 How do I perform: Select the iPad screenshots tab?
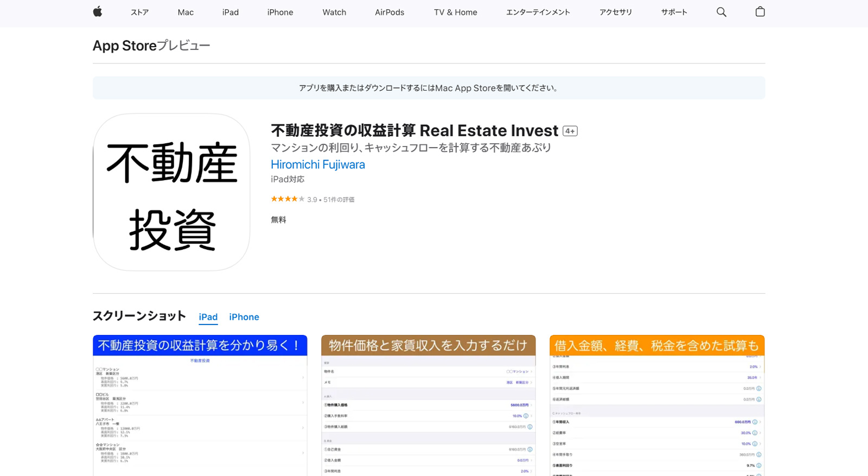point(208,317)
